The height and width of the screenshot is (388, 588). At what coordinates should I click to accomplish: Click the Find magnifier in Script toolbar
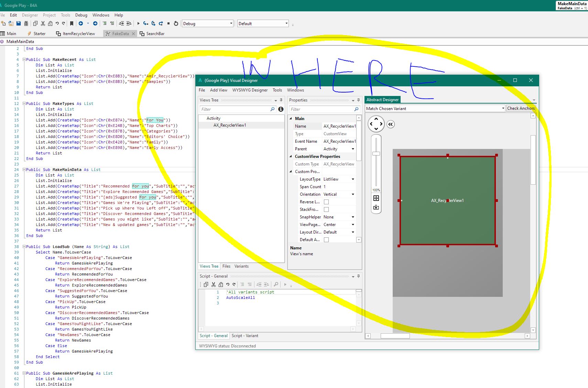276,284
